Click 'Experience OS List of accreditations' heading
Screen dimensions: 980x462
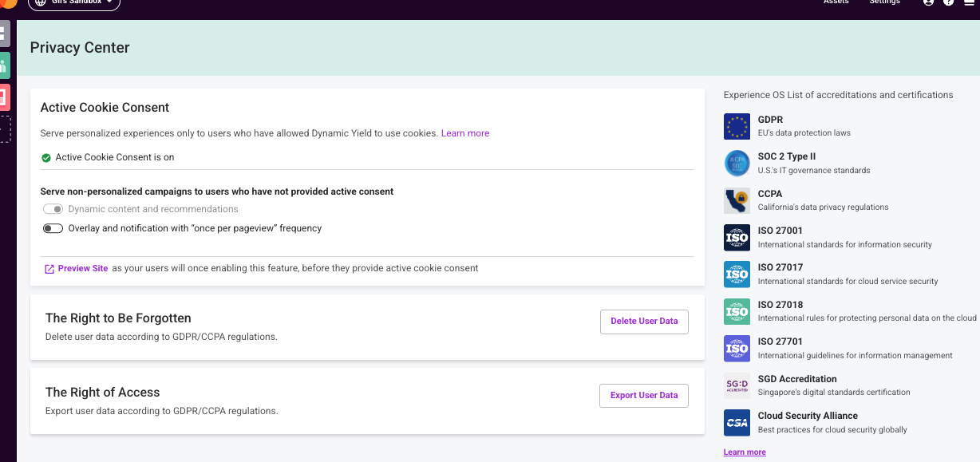click(x=838, y=95)
